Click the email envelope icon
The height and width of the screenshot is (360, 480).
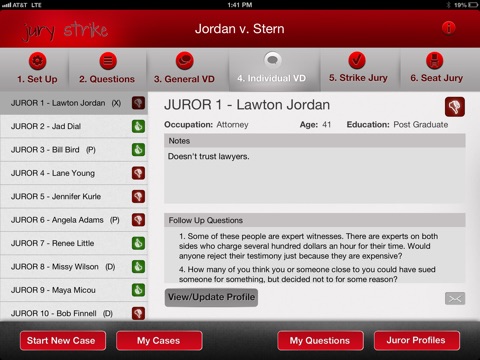[x=455, y=299]
